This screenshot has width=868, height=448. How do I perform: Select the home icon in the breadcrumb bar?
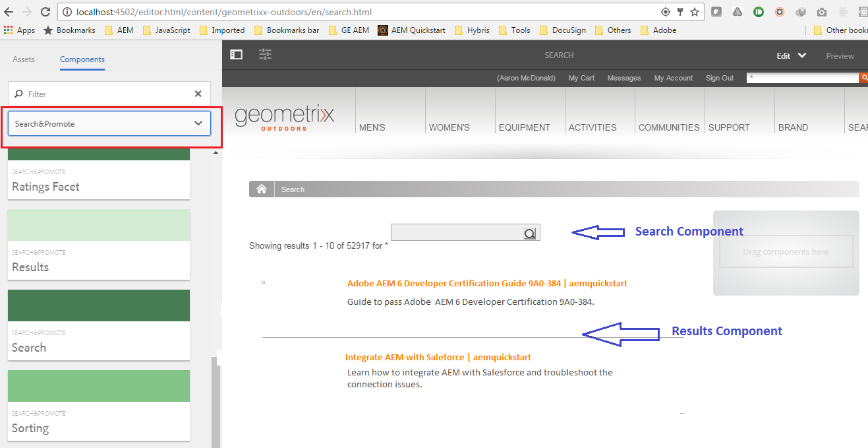262,189
